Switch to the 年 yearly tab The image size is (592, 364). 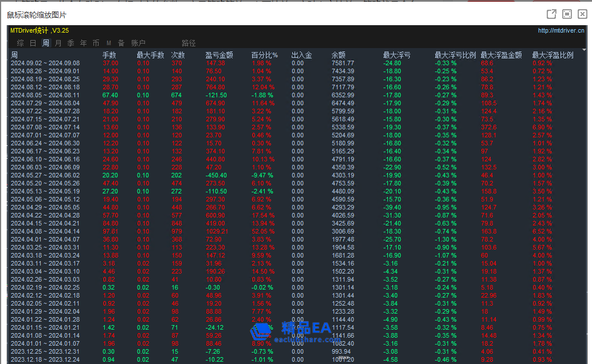coord(83,43)
